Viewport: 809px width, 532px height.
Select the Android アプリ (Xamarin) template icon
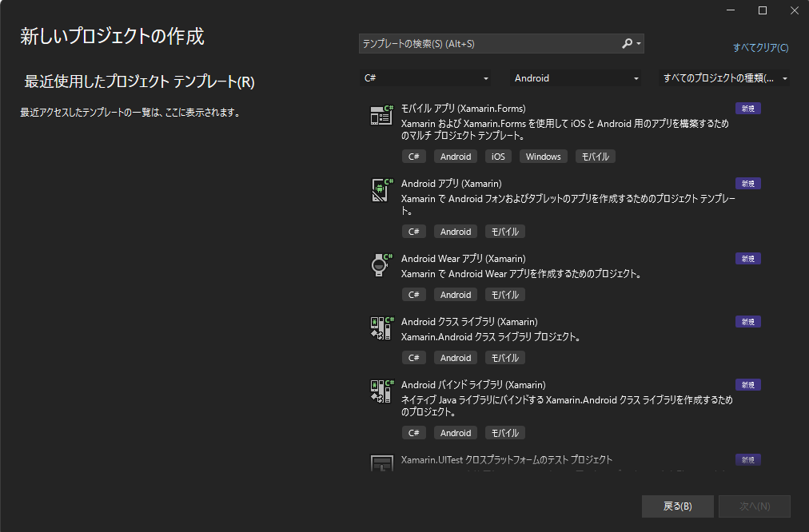click(x=382, y=189)
